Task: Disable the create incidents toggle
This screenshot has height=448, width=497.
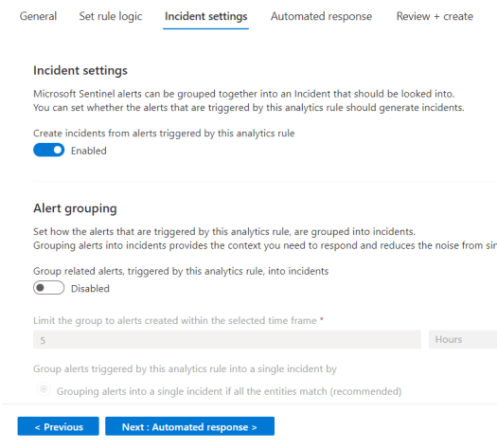Action: pos(49,150)
